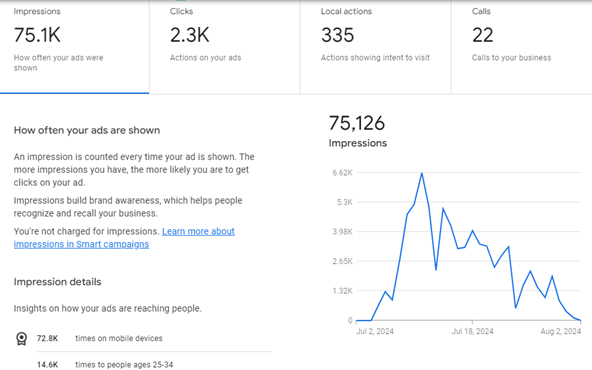Click 'Actions showing intent to visit' text
Image resolution: width=592 pixels, height=370 pixels.
pos(375,58)
